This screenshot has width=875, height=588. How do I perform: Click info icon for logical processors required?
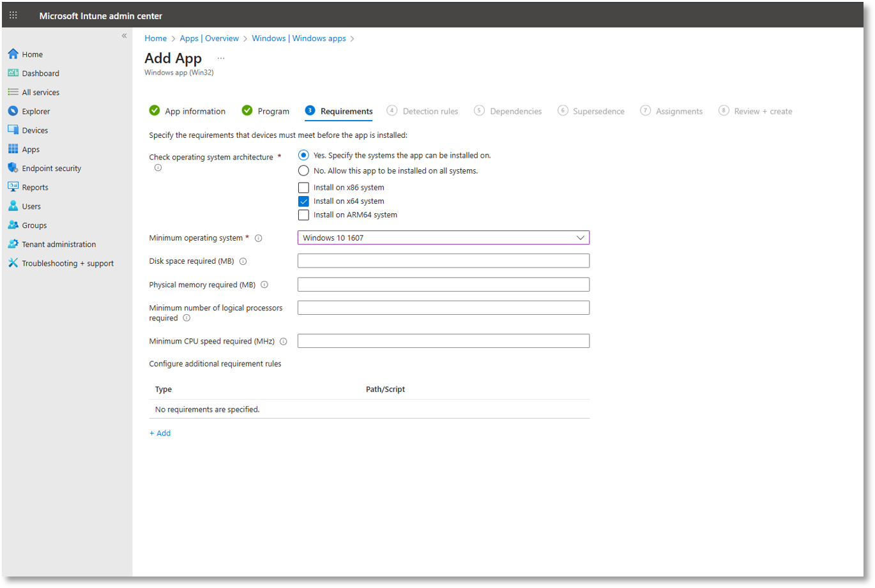[186, 318]
